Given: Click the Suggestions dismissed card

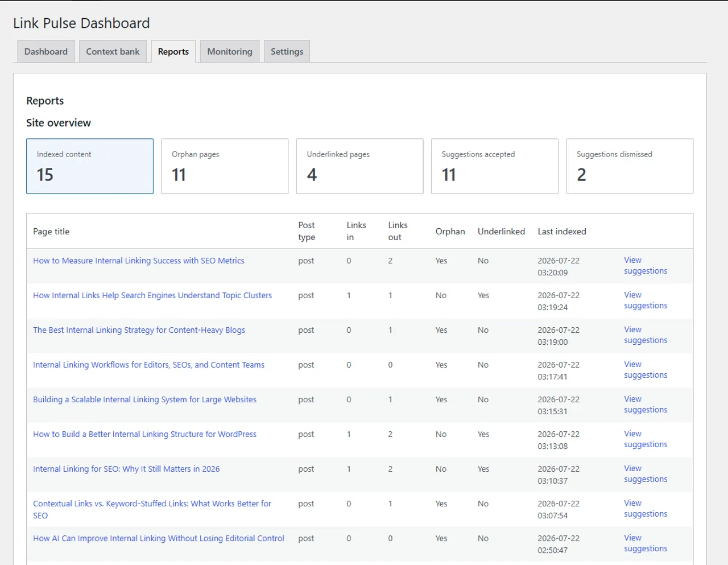Looking at the screenshot, I should pyautogui.click(x=630, y=166).
